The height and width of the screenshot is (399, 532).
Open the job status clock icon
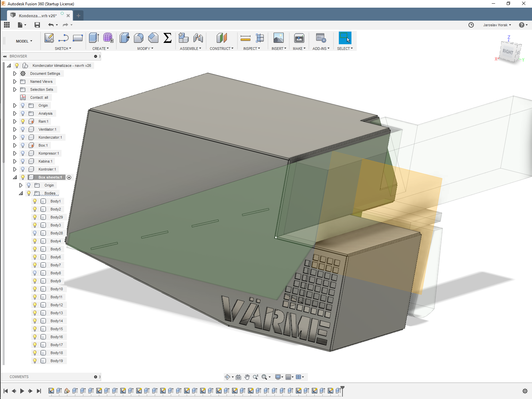click(471, 25)
